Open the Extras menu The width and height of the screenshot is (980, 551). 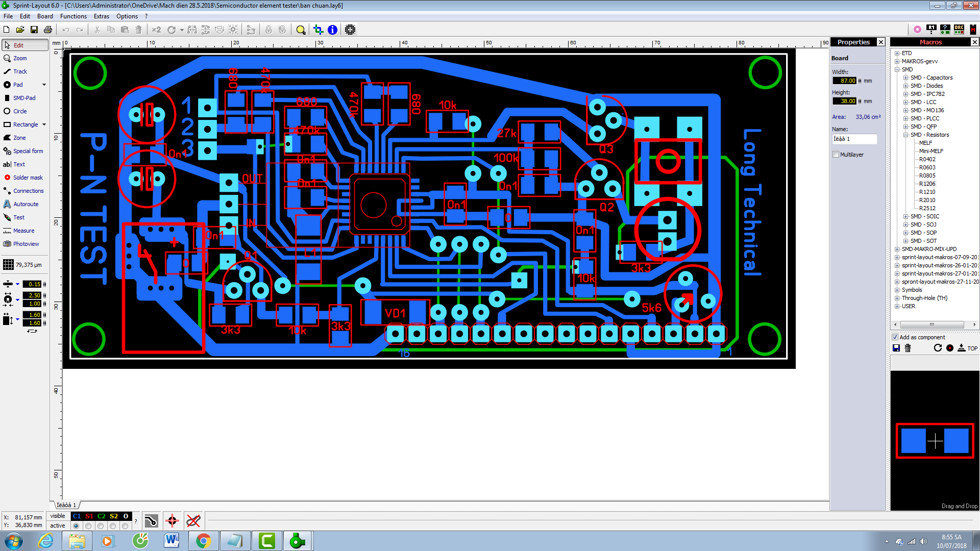point(102,16)
